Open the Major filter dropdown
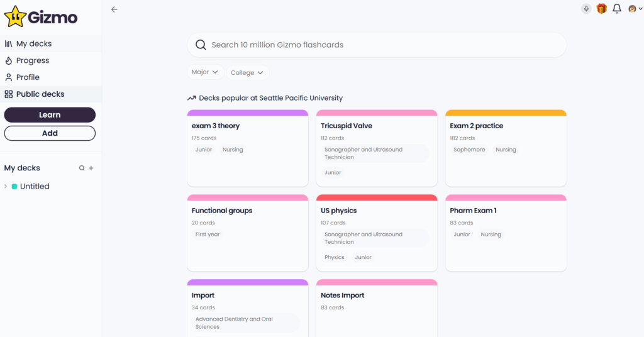This screenshot has height=337, width=644. click(205, 72)
